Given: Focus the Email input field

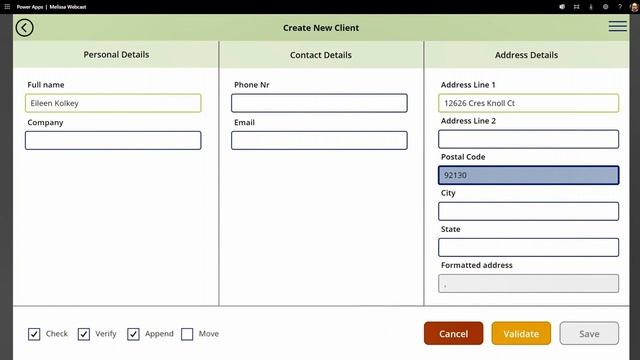Looking at the screenshot, I should 319,140.
